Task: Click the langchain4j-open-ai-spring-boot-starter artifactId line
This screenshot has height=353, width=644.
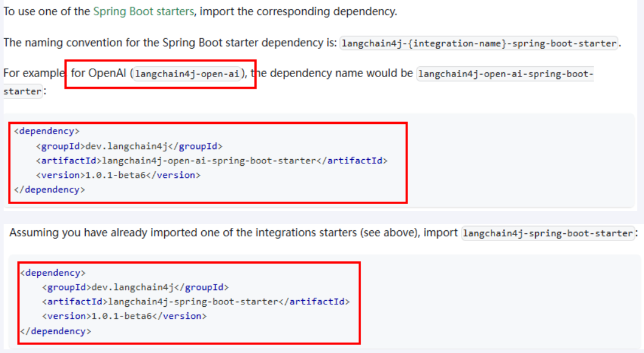Action: point(211,160)
